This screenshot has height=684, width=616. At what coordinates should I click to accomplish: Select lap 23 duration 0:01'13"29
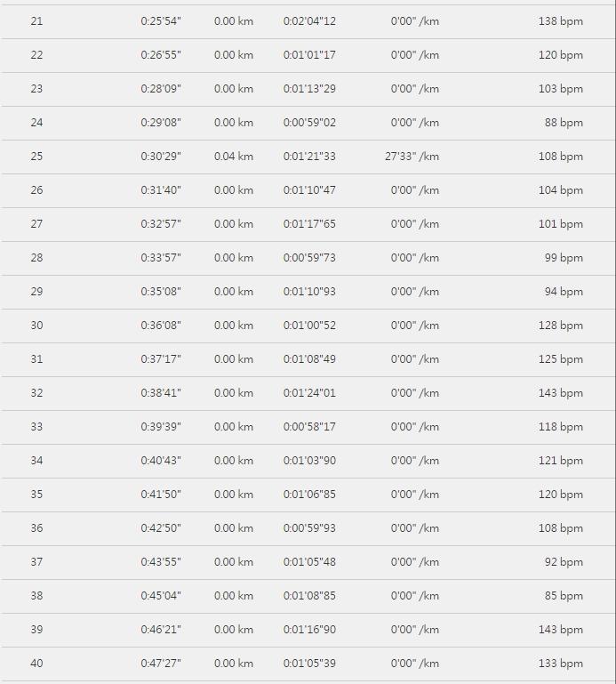309,88
